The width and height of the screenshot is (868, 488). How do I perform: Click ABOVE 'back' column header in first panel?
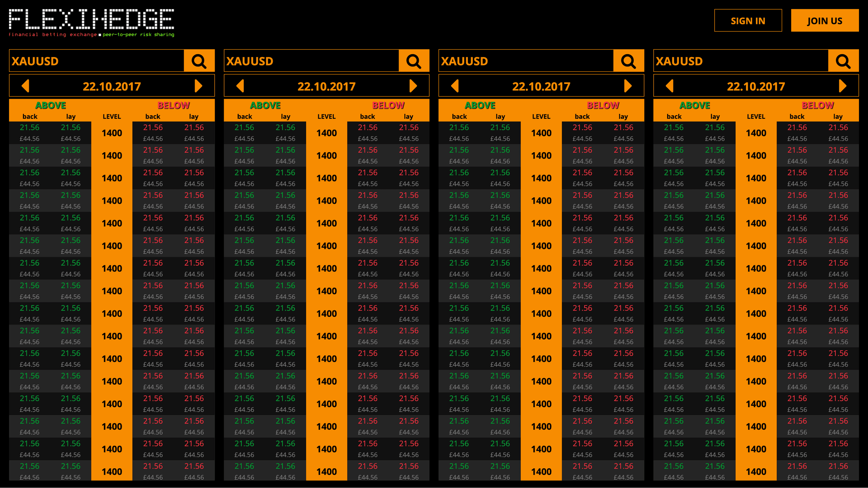tap(30, 117)
